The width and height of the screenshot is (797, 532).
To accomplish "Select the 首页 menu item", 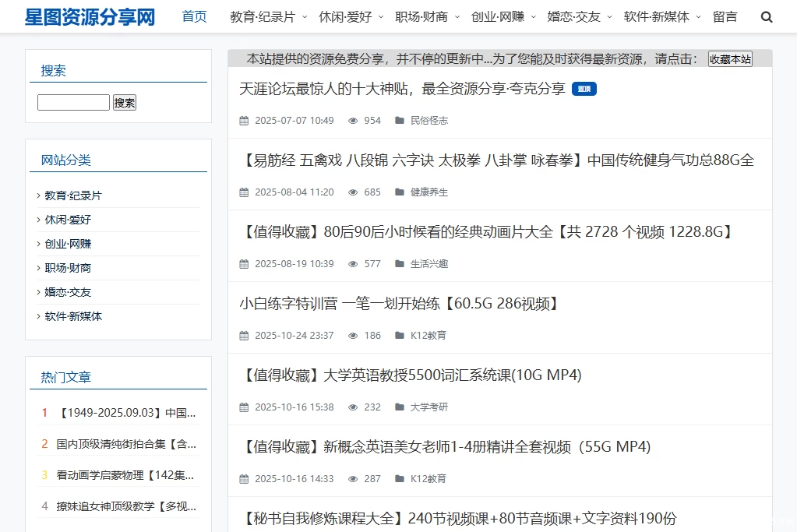I will 193,16.
